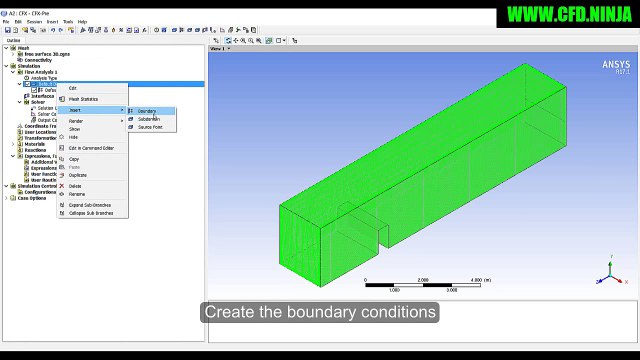Open the viewport layout dropdown arrow
This screenshot has width=640, height=360.
point(284,40)
